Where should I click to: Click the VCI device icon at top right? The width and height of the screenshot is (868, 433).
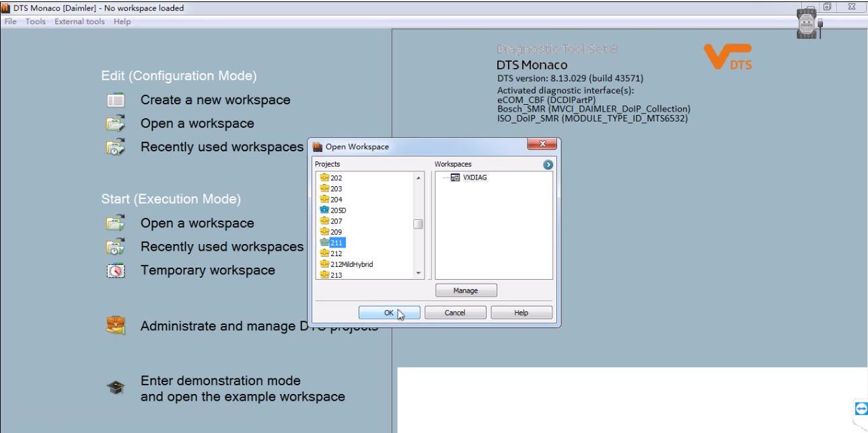point(807,25)
